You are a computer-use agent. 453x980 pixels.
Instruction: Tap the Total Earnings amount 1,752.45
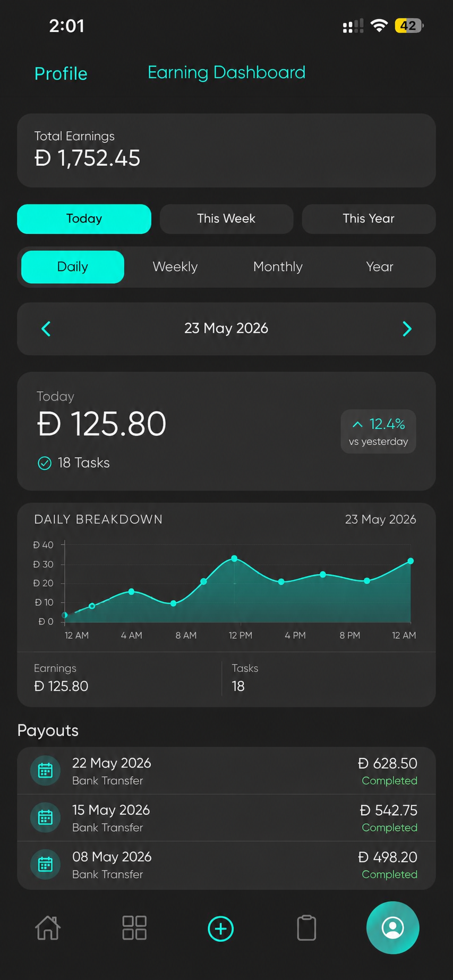[x=88, y=158]
